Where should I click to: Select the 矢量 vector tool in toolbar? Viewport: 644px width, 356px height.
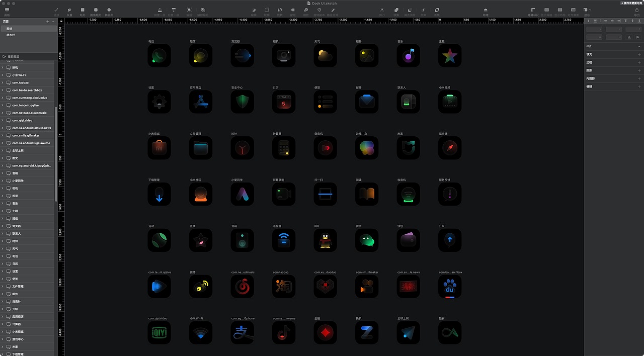69,10
